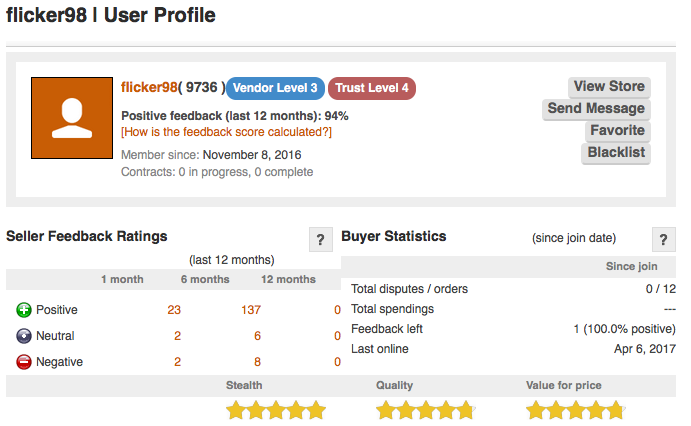Click the Blacklist button
This screenshot has width=691, height=426.
(616, 153)
